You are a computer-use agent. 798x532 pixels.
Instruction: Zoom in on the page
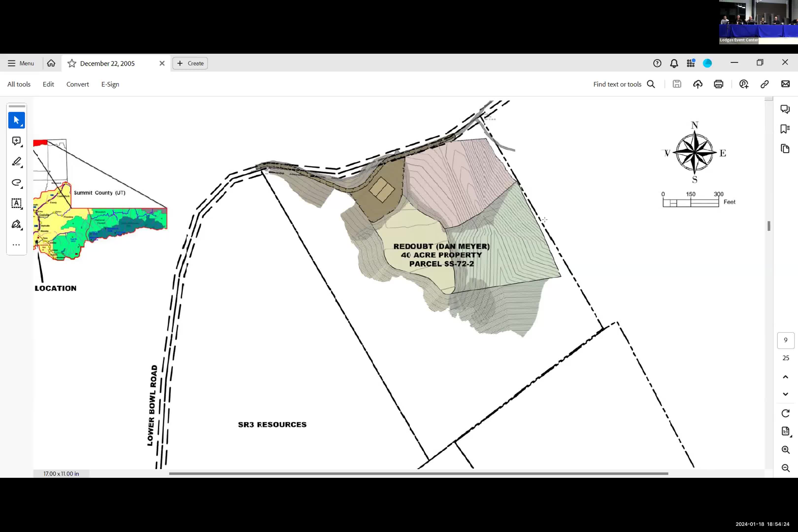point(785,449)
